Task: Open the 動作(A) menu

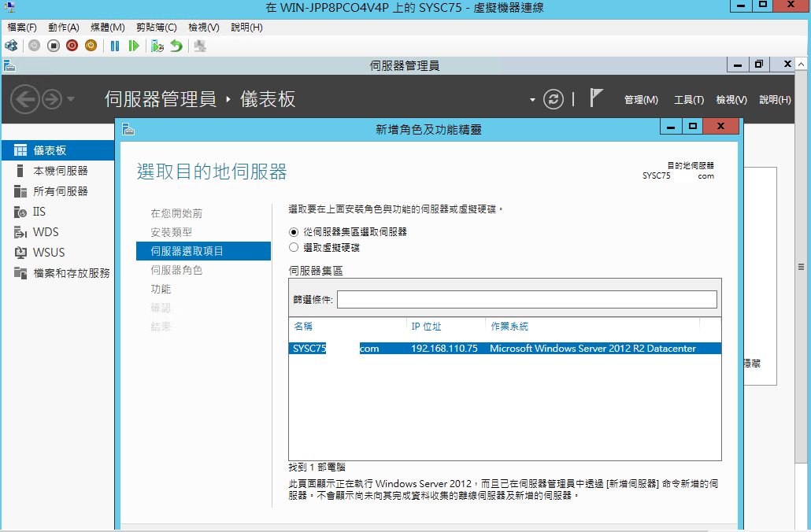Action: point(64,28)
